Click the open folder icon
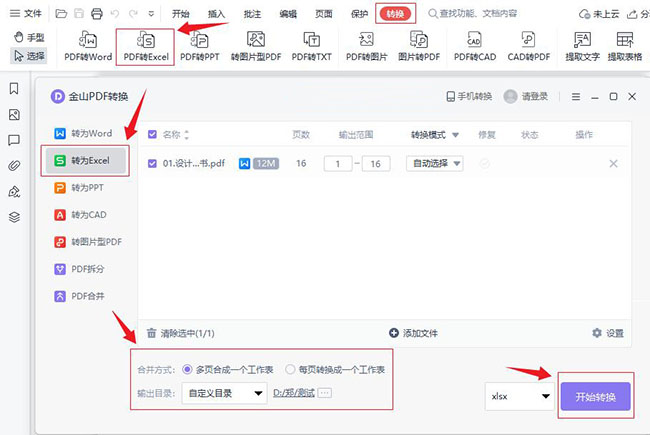This screenshot has width=650, height=435. coord(61,14)
